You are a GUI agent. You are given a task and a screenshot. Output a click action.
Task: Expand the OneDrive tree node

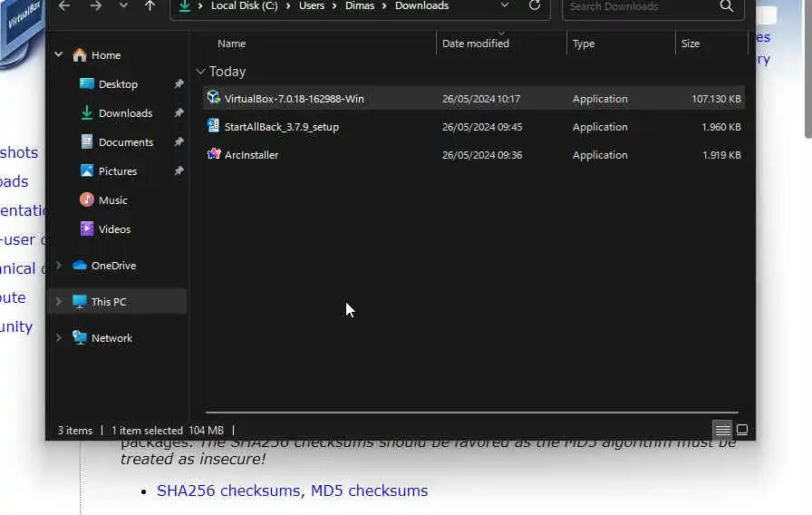coord(59,266)
